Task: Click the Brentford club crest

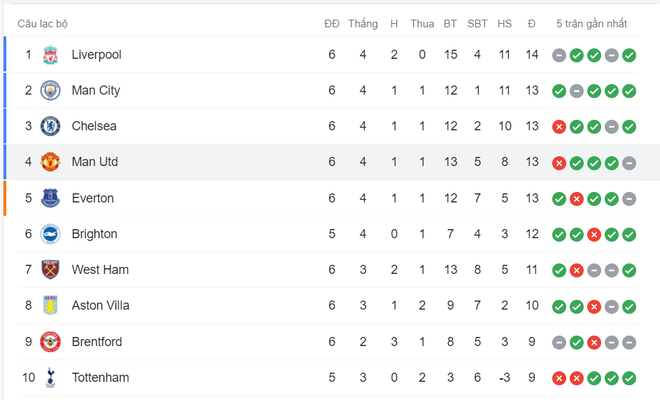Action: pyautogui.click(x=50, y=342)
